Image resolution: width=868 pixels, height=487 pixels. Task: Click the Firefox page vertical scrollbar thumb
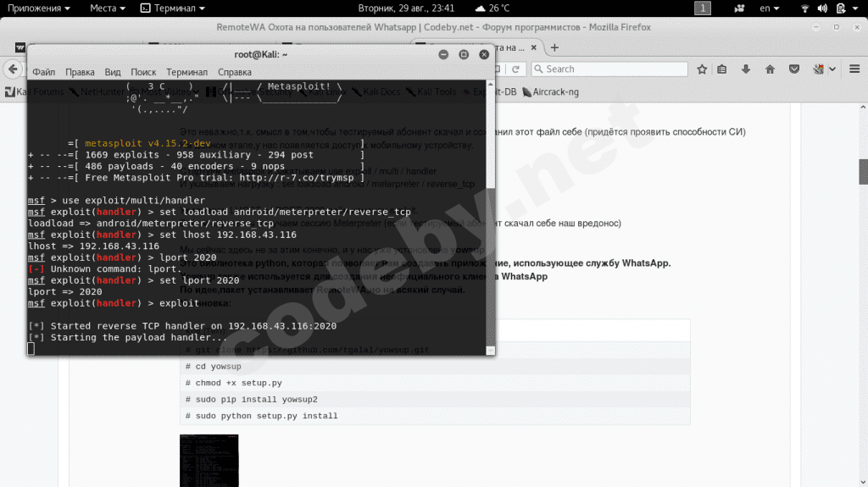click(863, 172)
